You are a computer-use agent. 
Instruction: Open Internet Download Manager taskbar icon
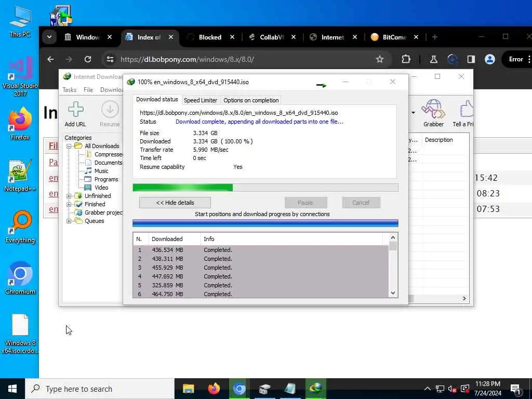[315, 389]
